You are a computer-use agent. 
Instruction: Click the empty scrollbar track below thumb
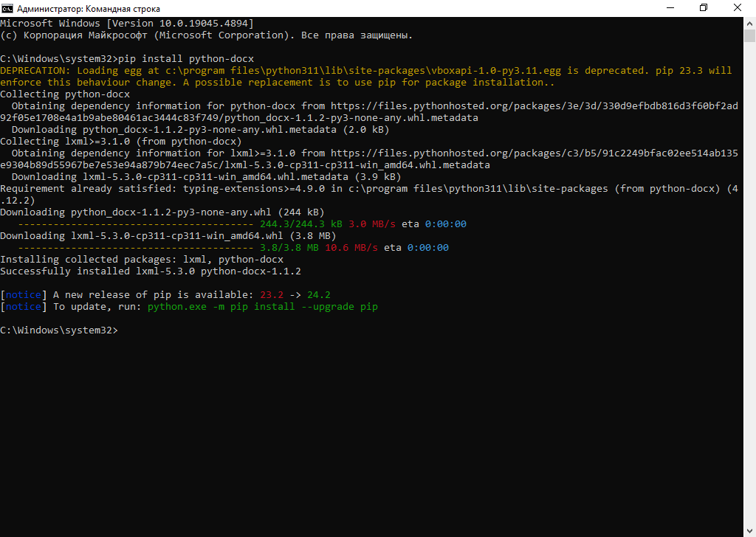[x=749, y=295]
